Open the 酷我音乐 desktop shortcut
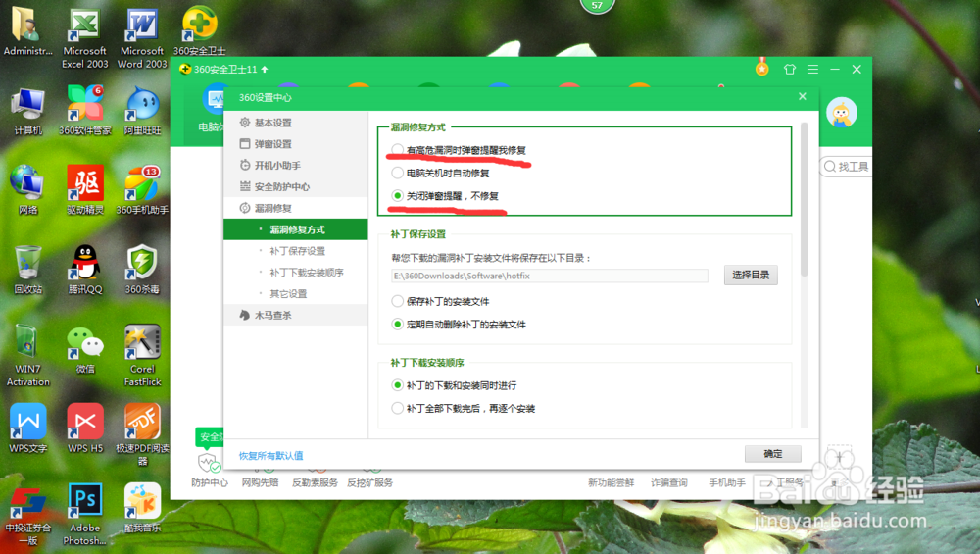Image resolution: width=980 pixels, height=554 pixels. click(142, 508)
